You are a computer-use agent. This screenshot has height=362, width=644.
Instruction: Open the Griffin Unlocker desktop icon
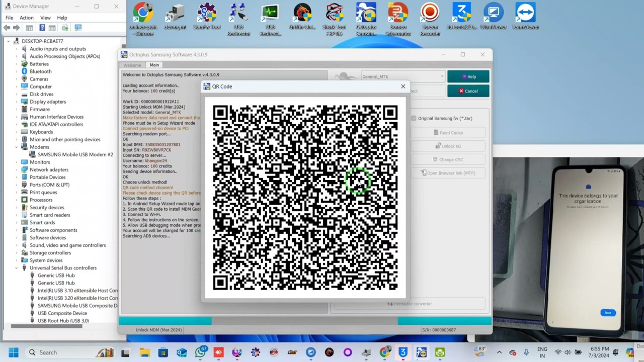click(x=302, y=17)
